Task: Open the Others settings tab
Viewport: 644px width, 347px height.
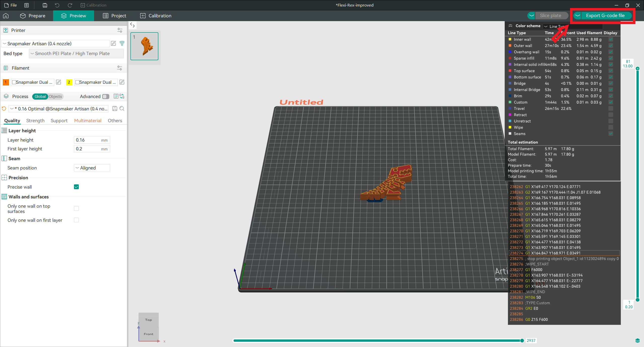Action: (115, 120)
